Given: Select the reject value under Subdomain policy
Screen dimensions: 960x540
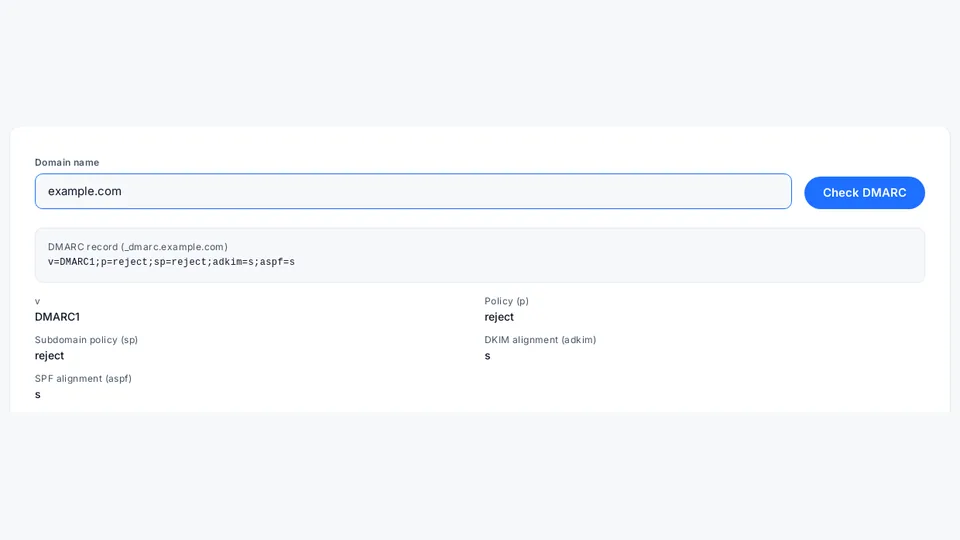Looking at the screenshot, I should [x=49, y=356].
